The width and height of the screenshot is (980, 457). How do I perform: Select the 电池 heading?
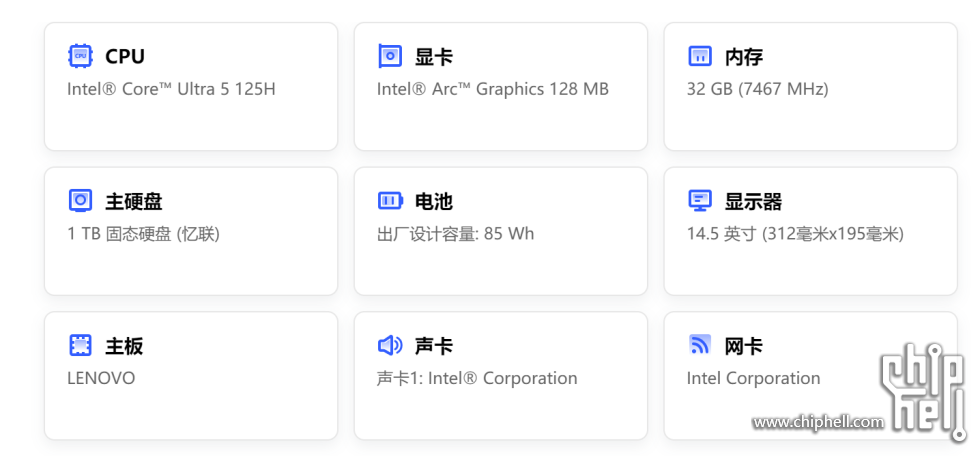(x=434, y=201)
